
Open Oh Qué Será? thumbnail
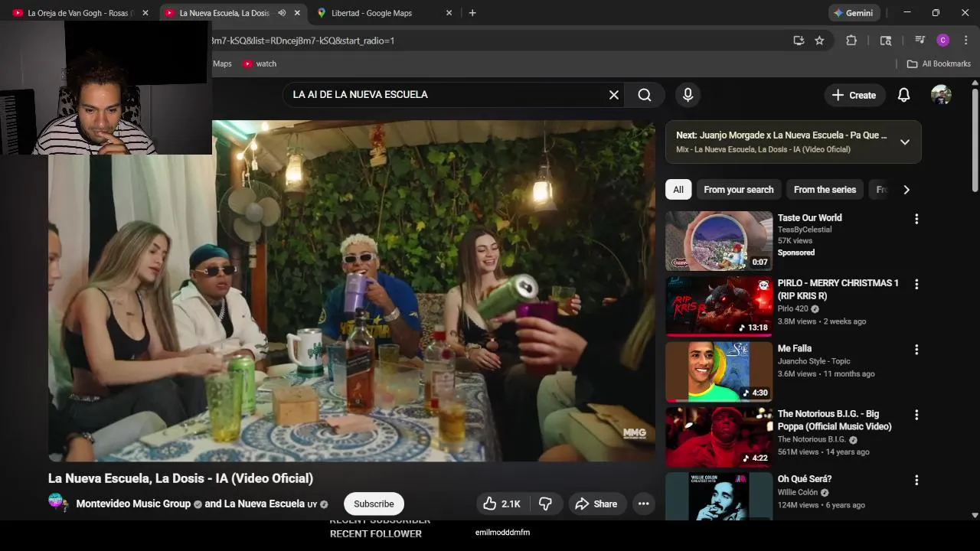719,497
